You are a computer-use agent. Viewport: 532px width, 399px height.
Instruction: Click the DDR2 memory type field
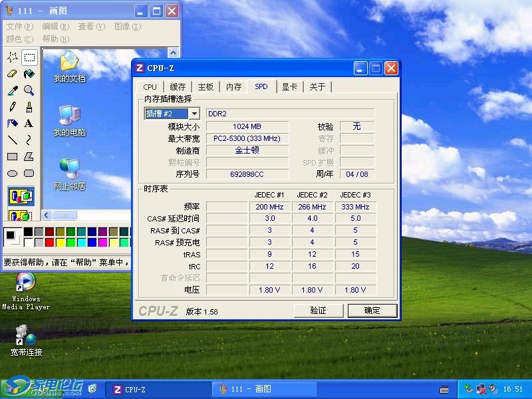click(x=290, y=114)
